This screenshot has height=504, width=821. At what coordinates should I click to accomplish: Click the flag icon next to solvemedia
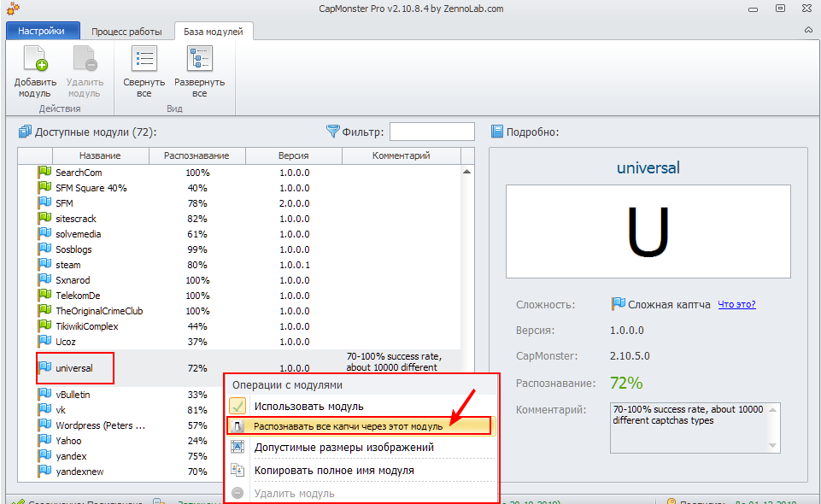coord(44,234)
